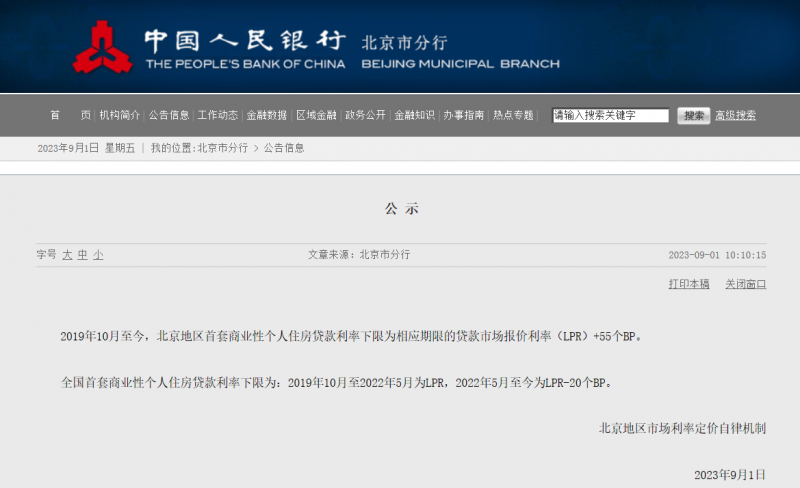The image size is (800, 488).
Task: Click 公告信息 in the breadcrumb
Action: tap(284, 148)
